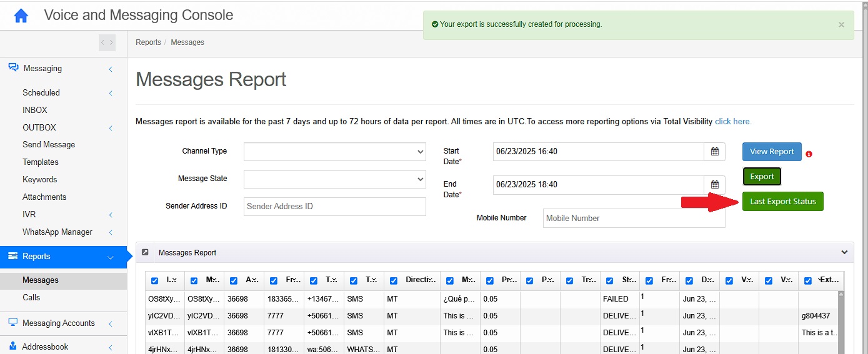Expand the WhatsApp Manager chevron

(x=111, y=232)
